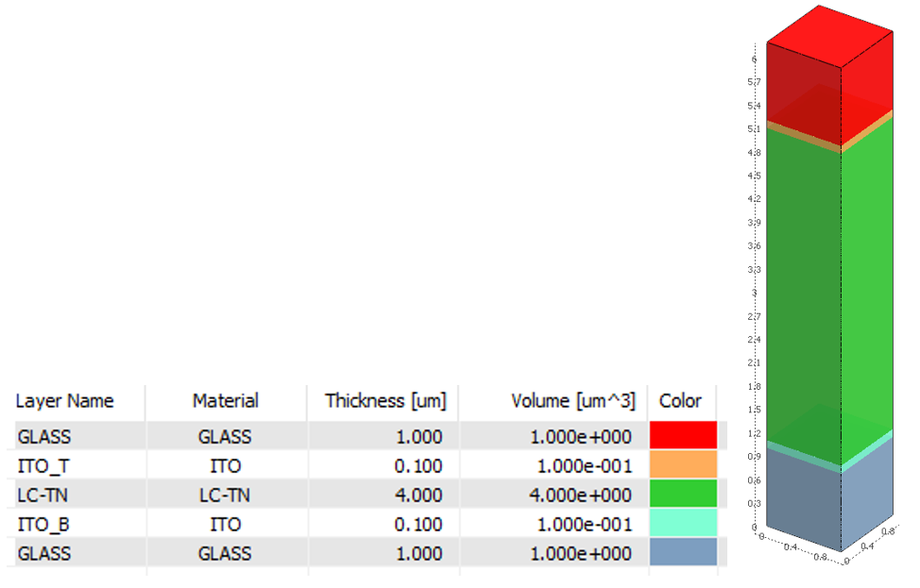Sort by the Layer Name column header
This screenshot has width=920, height=588.
point(65,401)
